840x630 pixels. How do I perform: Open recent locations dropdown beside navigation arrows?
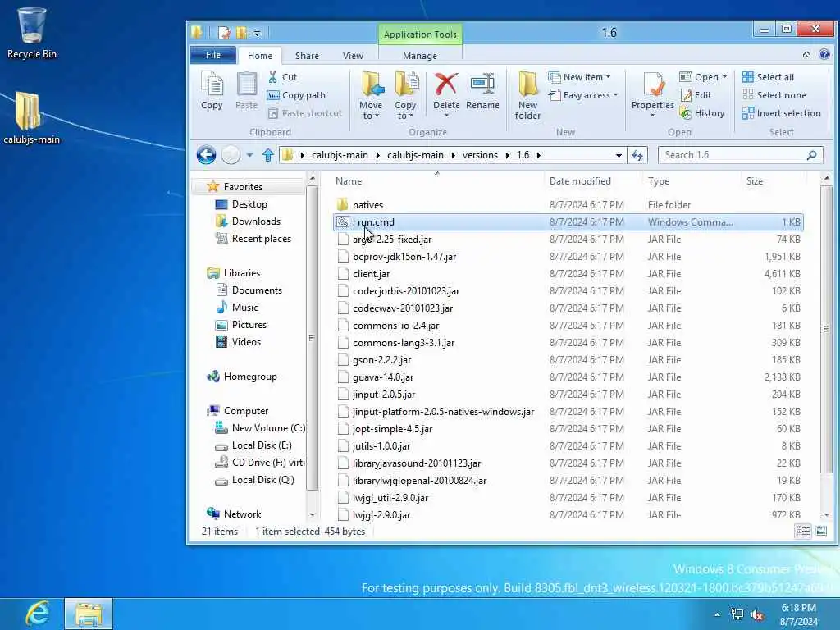[249, 155]
